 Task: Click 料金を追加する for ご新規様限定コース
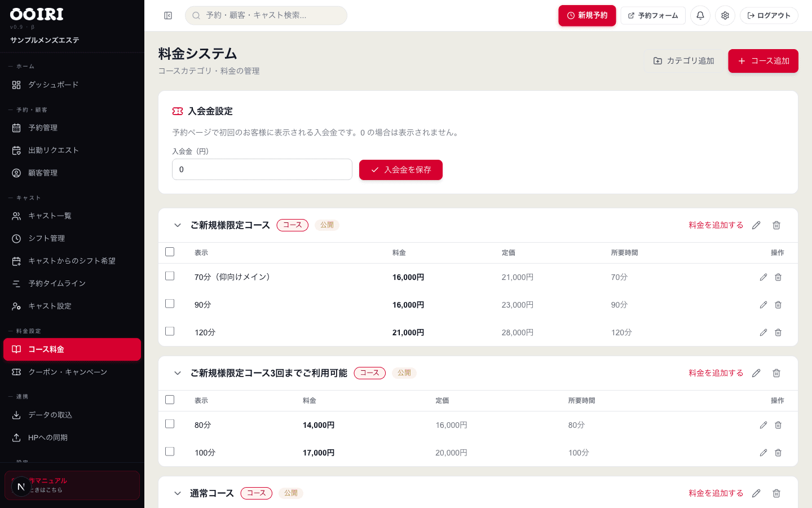[x=716, y=225]
